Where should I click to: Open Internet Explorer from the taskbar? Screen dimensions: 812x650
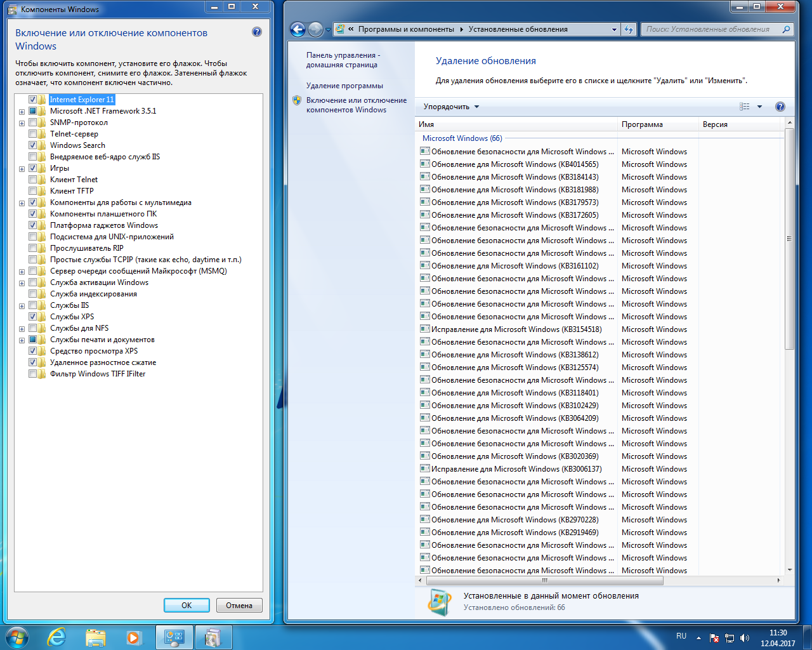57,637
